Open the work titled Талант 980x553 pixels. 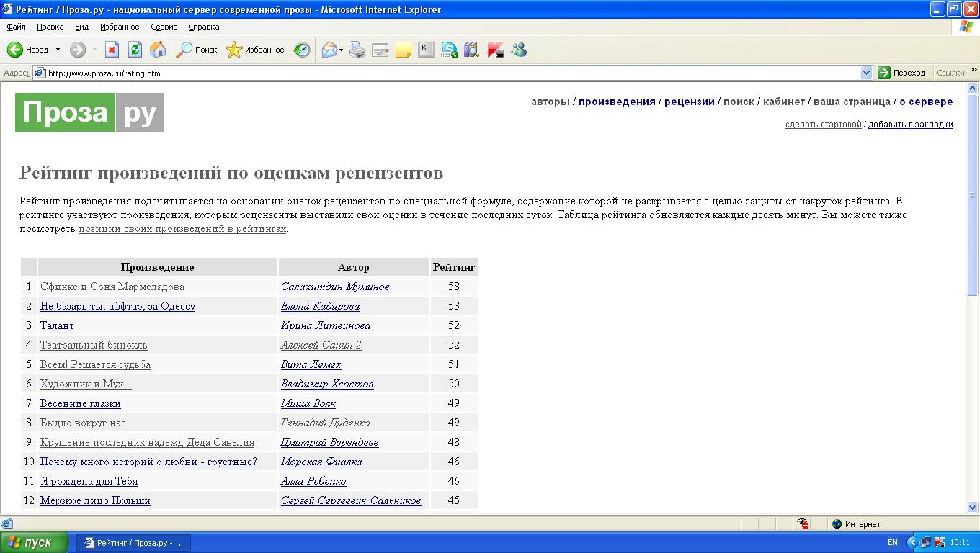click(57, 325)
